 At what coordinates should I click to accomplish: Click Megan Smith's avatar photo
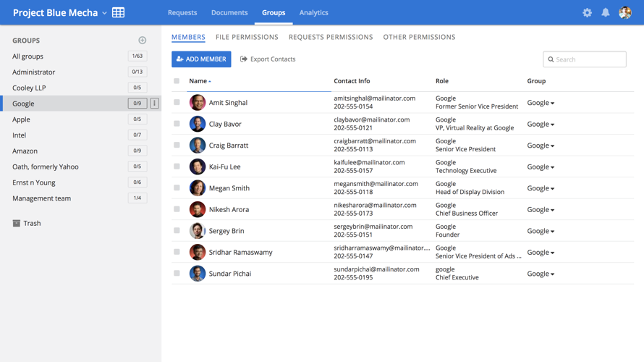tap(197, 188)
